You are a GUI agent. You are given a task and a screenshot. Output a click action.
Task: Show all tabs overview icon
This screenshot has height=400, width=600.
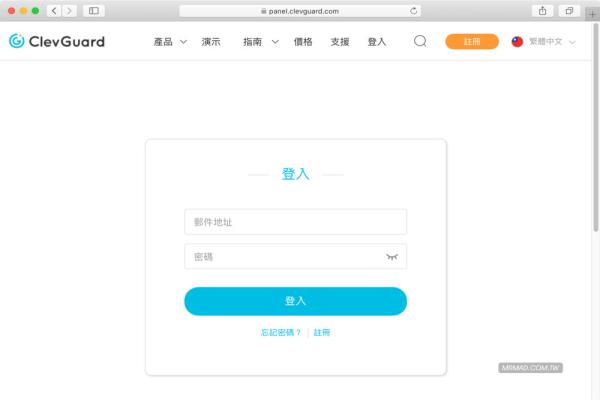(x=569, y=11)
